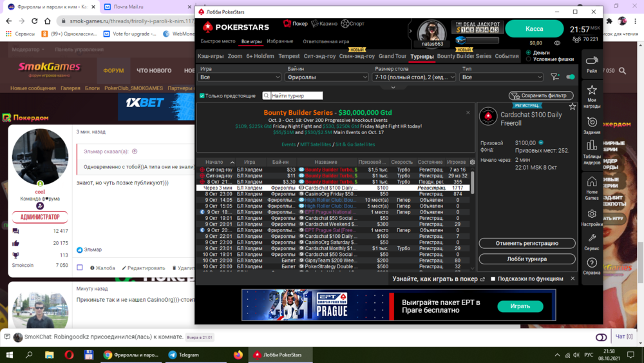
Task: Expand Модератор dropdown on forum
Action: click(x=28, y=50)
